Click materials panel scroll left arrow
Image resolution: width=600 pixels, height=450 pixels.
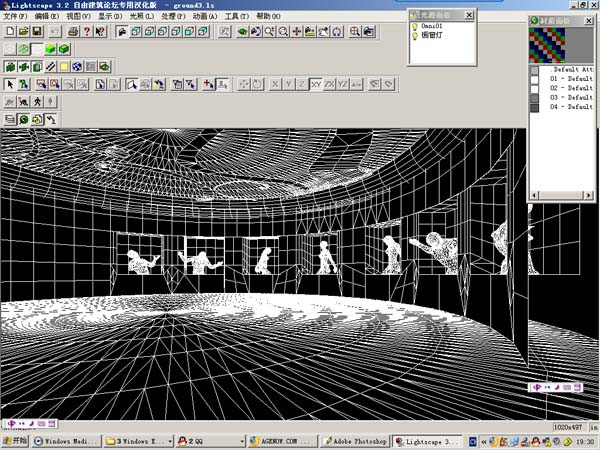point(534,196)
